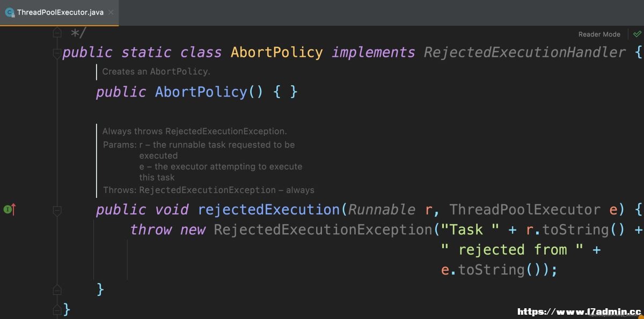Click the e.toString() call
The height and width of the screenshot is (319, 644).
point(491,270)
